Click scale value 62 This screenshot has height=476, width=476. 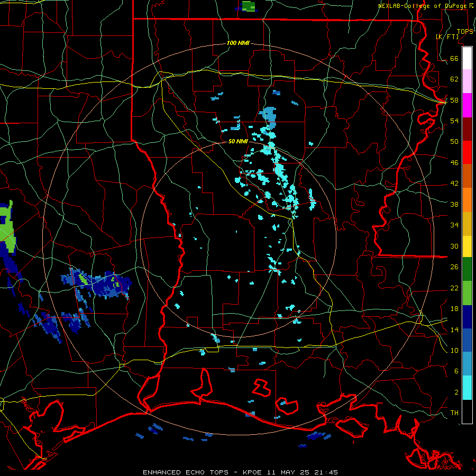tap(454, 79)
